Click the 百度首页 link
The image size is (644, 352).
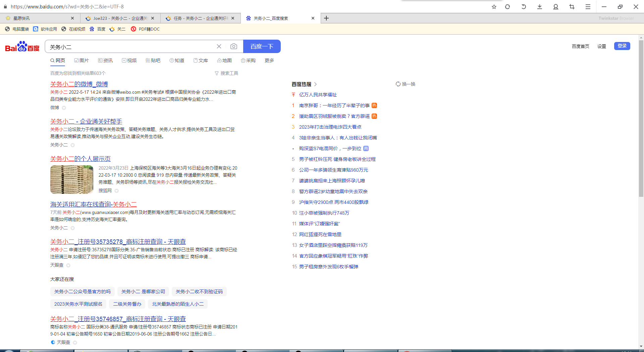point(581,46)
